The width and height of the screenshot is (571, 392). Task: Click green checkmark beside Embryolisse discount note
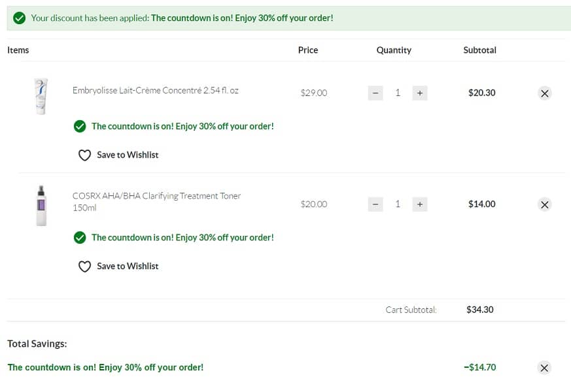(x=80, y=126)
